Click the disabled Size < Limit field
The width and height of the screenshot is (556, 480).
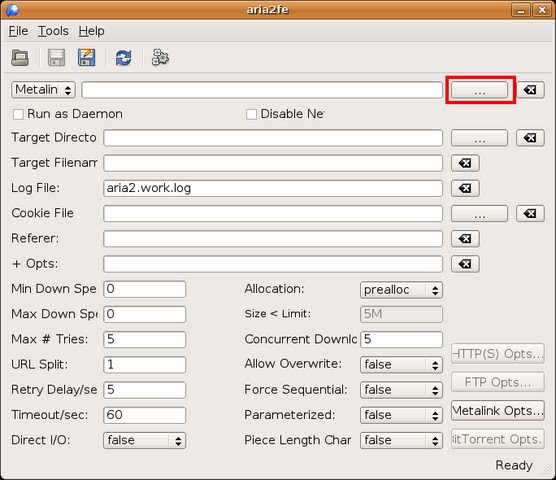click(x=401, y=314)
